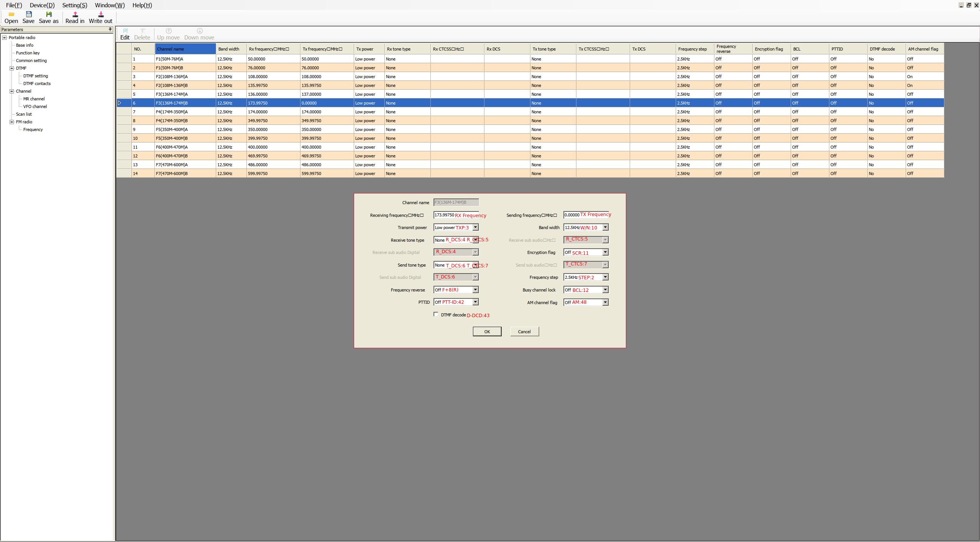
Task: Open the Device menu
Action: coord(42,5)
